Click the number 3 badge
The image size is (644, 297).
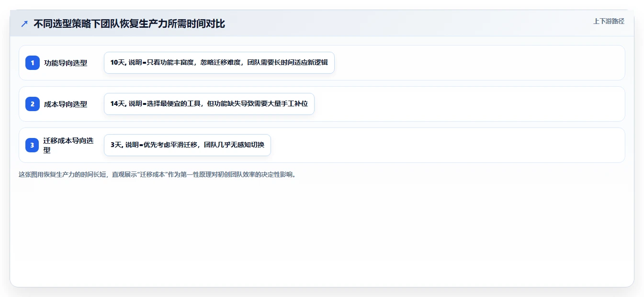(x=32, y=145)
